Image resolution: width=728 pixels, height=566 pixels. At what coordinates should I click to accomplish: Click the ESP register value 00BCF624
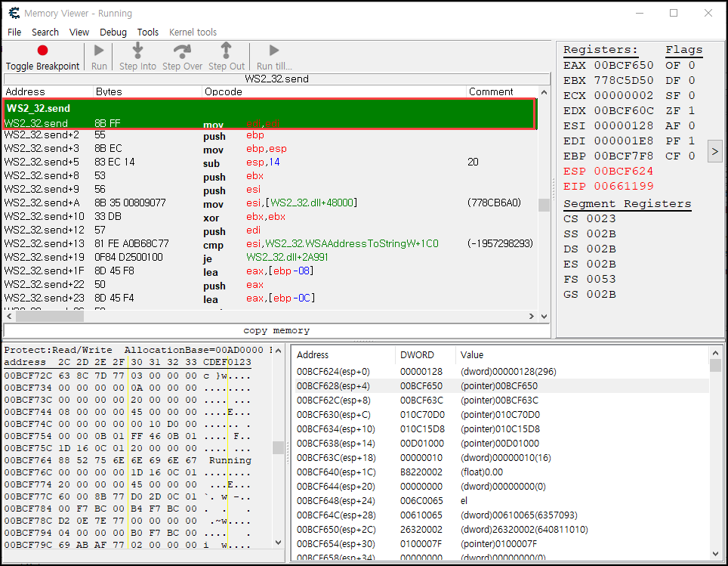pos(624,171)
